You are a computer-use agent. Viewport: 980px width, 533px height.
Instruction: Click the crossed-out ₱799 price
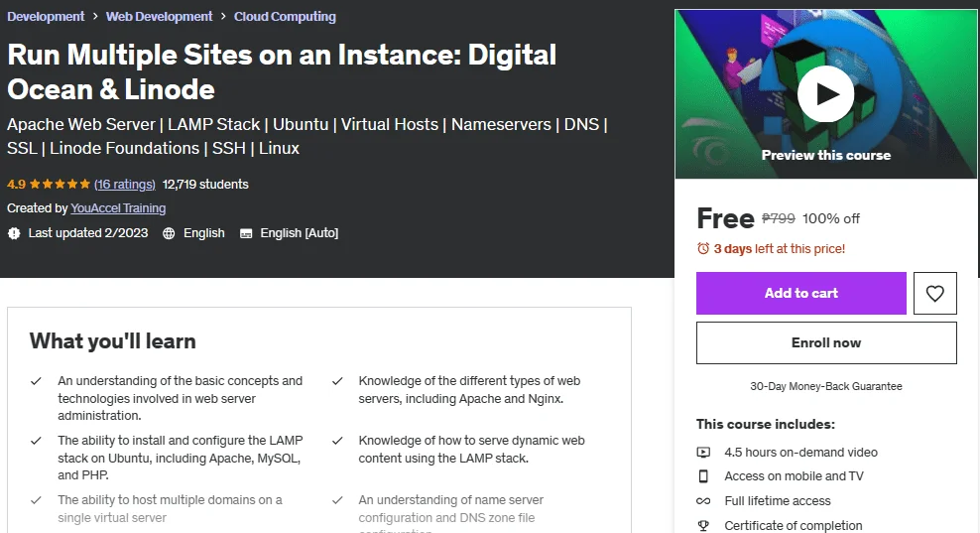tap(778, 218)
